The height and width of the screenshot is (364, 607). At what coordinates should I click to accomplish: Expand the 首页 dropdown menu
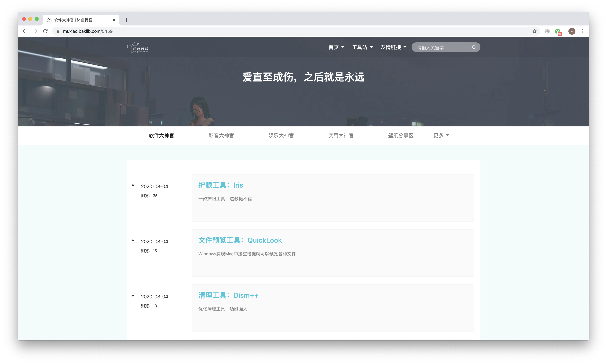tap(336, 47)
